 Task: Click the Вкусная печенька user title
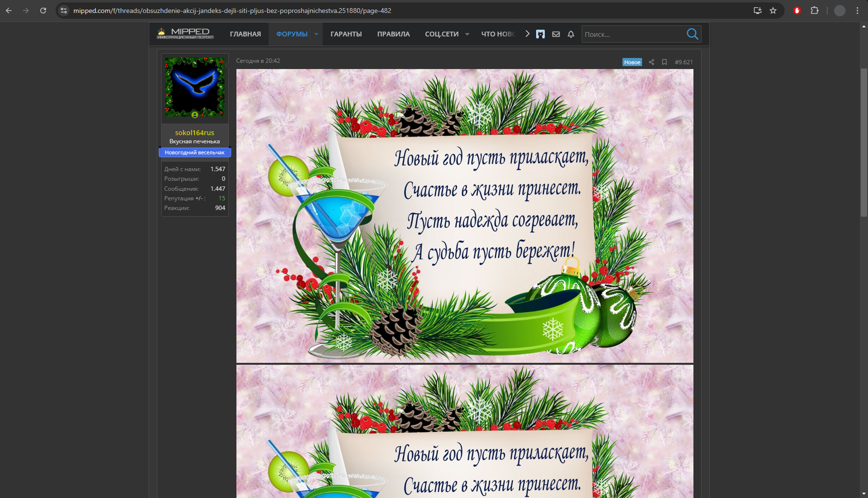click(195, 141)
